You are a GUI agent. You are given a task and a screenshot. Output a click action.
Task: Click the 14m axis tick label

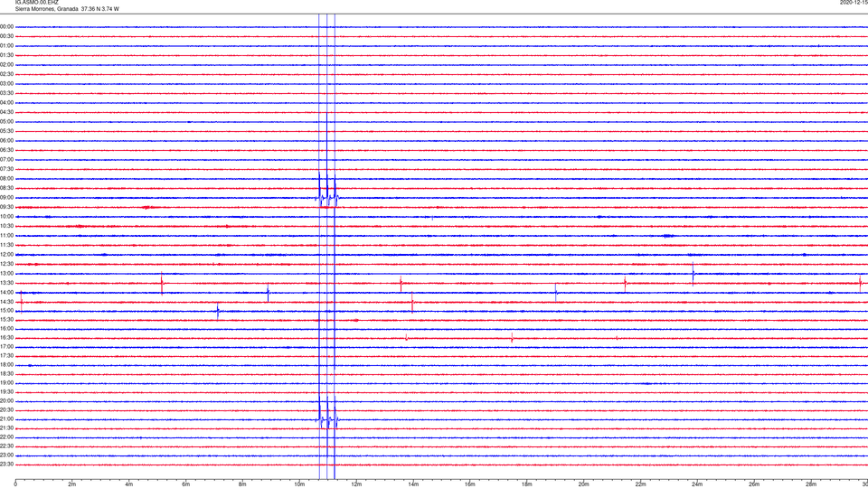click(x=413, y=484)
